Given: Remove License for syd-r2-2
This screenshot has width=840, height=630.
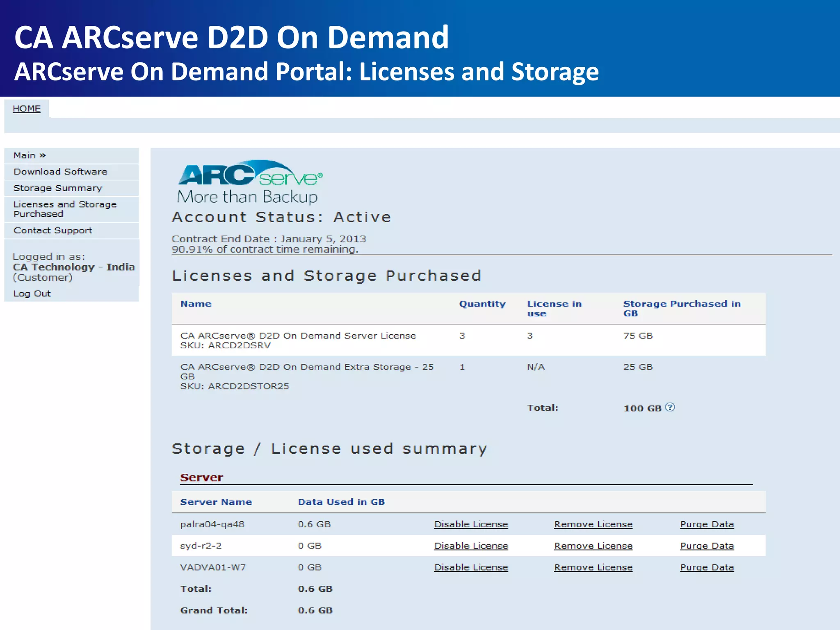Looking at the screenshot, I should pyautogui.click(x=593, y=546).
